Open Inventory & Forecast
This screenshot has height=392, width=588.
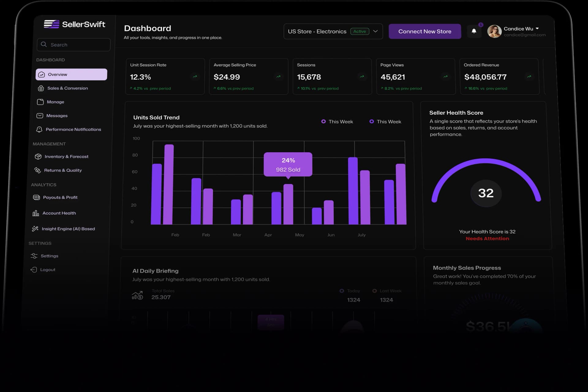pos(66,156)
